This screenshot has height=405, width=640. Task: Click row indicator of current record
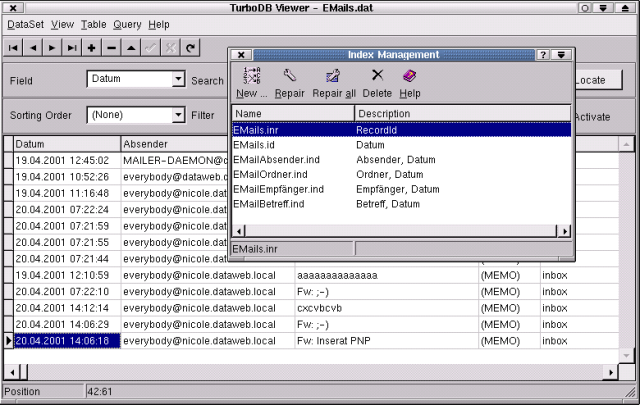[x=9, y=340]
